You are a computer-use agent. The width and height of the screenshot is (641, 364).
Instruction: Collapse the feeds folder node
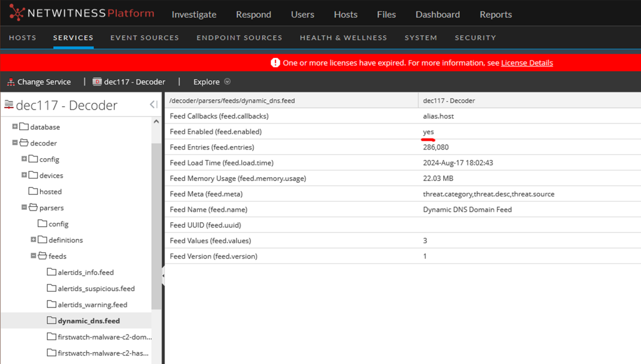[33, 256]
